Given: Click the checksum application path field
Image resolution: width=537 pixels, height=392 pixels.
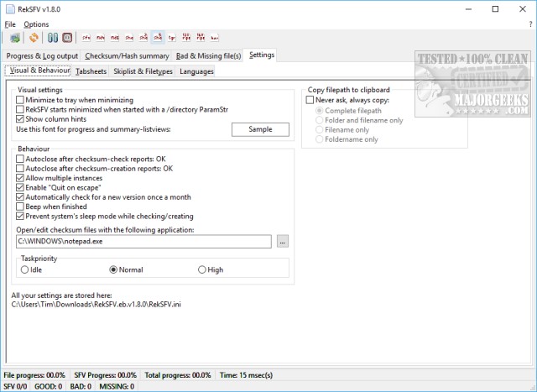Looking at the screenshot, I should pos(143,242).
